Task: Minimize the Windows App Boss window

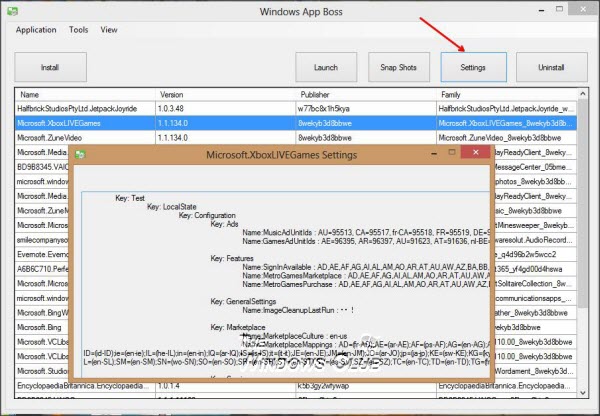Action: (x=541, y=10)
